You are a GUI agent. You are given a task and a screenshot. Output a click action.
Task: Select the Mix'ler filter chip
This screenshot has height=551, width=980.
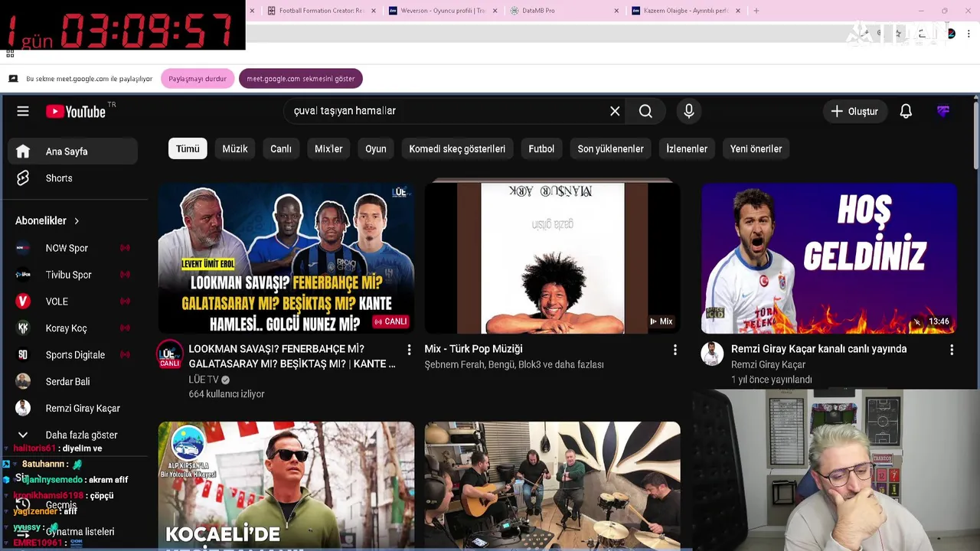coord(328,148)
